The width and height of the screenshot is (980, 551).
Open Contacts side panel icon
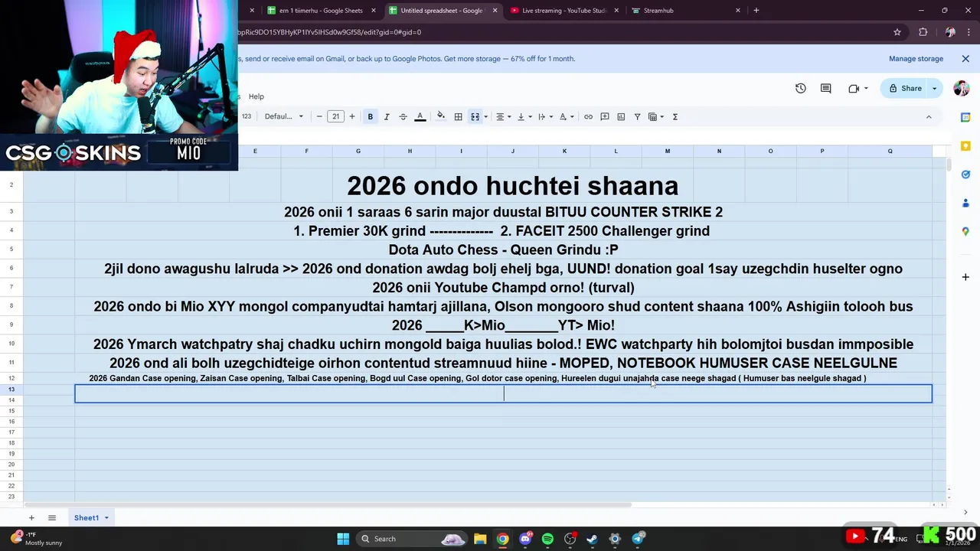[x=965, y=203]
